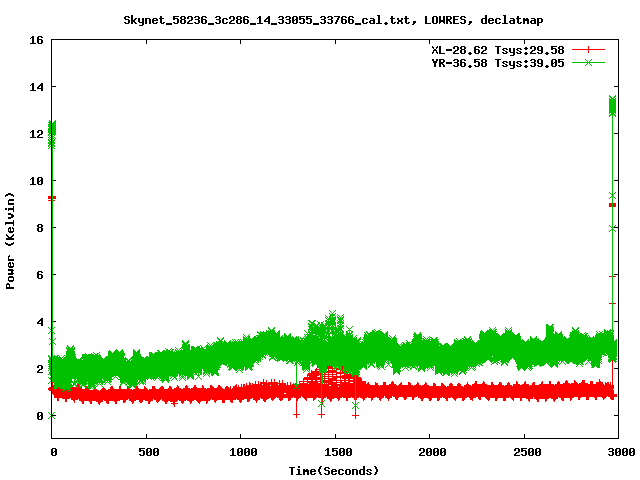This screenshot has height=480, width=640.
Task: Click the green calibration spike near time 3000
Action: [x=612, y=106]
